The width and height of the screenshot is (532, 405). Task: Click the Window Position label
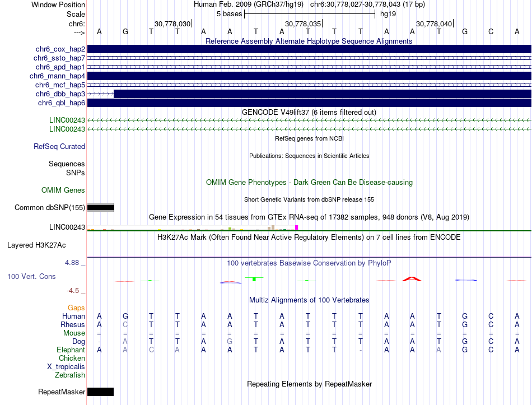click(58, 4)
